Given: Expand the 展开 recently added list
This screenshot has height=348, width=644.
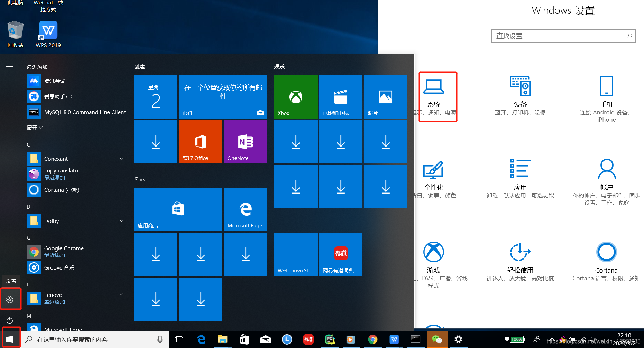Looking at the screenshot, I should [35, 128].
